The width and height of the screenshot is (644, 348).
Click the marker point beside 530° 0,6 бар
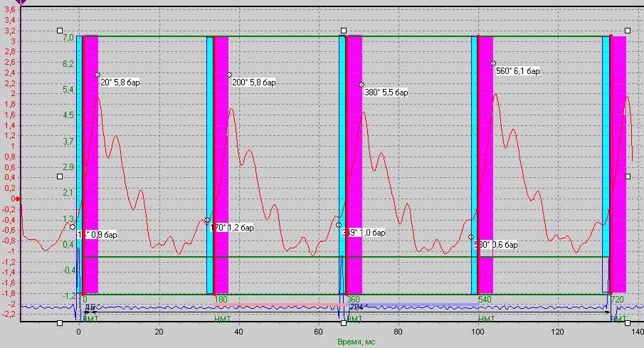pos(471,237)
